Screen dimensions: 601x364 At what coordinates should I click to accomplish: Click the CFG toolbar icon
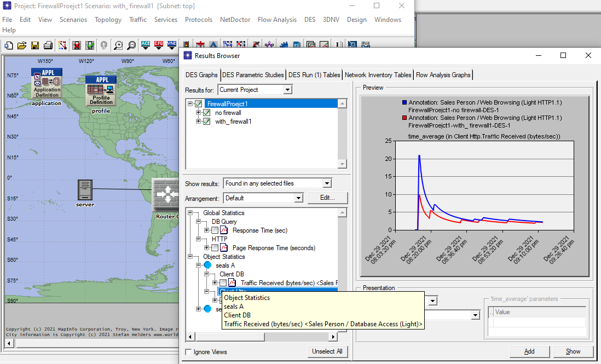coord(159,45)
